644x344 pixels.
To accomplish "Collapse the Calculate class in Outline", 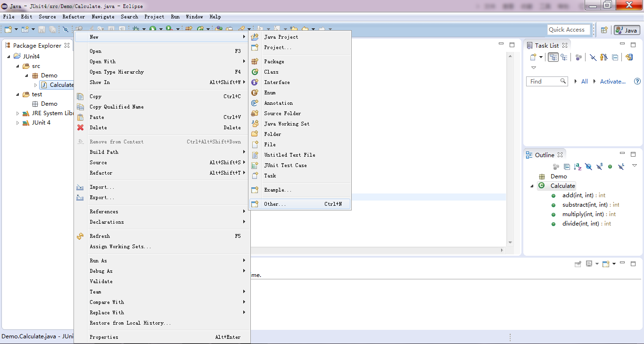I will pyautogui.click(x=532, y=186).
